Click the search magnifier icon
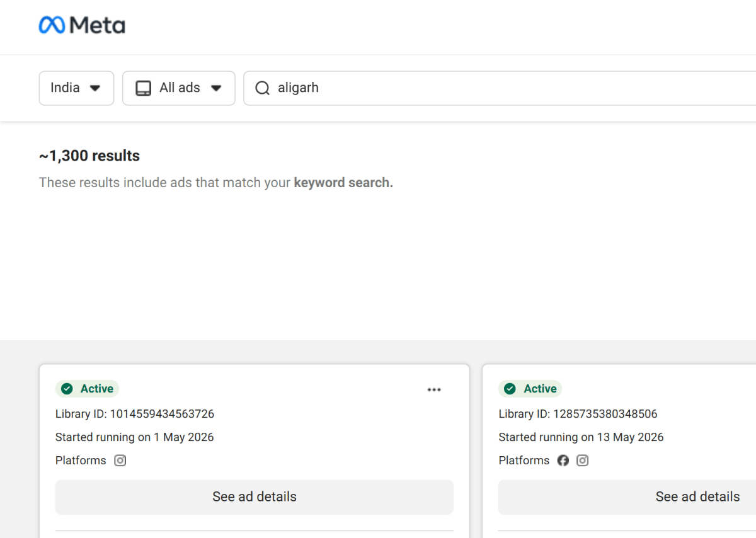Image resolution: width=756 pixels, height=538 pixels. click(262, 88)
